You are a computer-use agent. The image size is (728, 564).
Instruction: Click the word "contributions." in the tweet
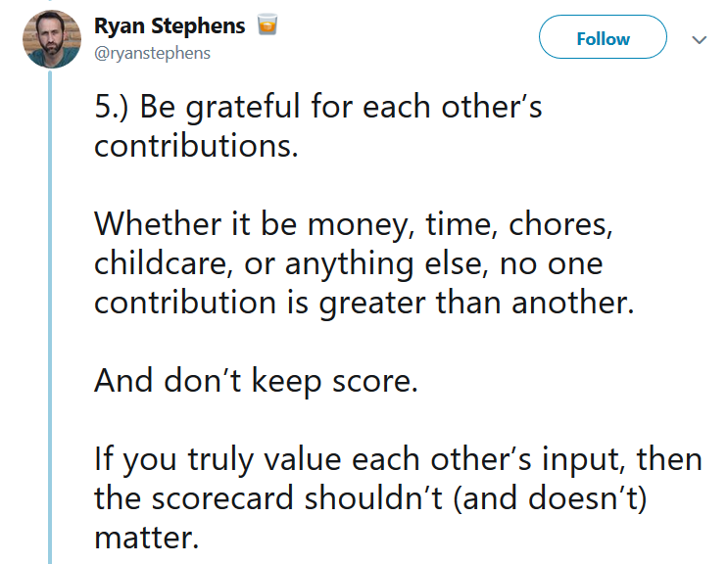tap(196, 146)
